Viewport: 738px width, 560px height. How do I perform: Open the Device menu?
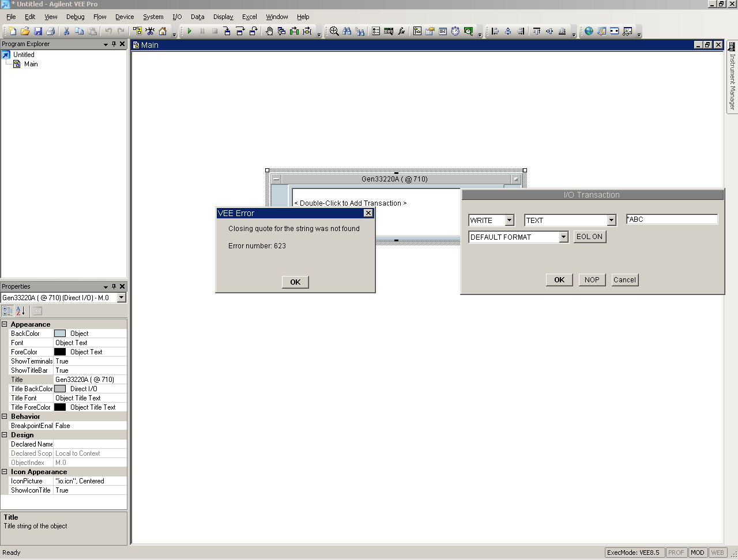[125, 17]
